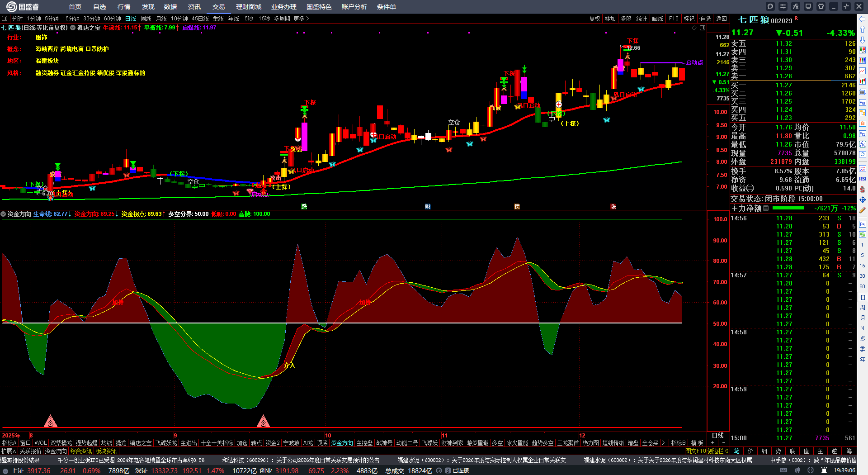The height and width of the screenshot is (475, 868).
Task: Click the 画线 drawing button
Action: tap(658, 19)
